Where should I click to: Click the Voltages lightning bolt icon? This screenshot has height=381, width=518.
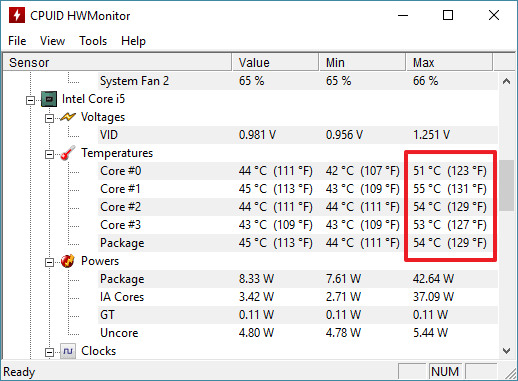click(x=68, y=117)
